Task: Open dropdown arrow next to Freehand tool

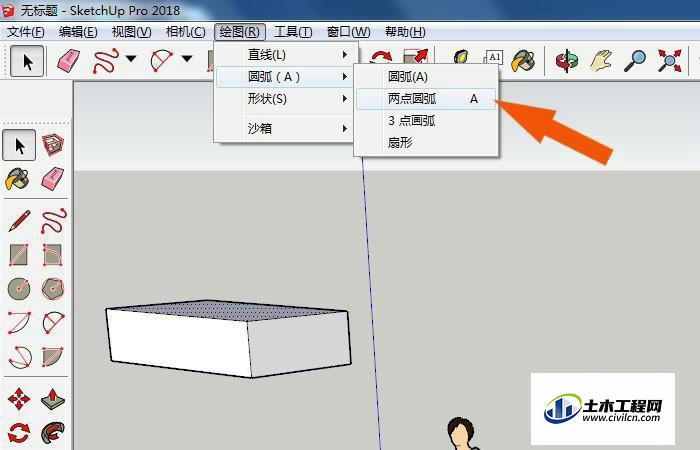Action: (131, 58)
